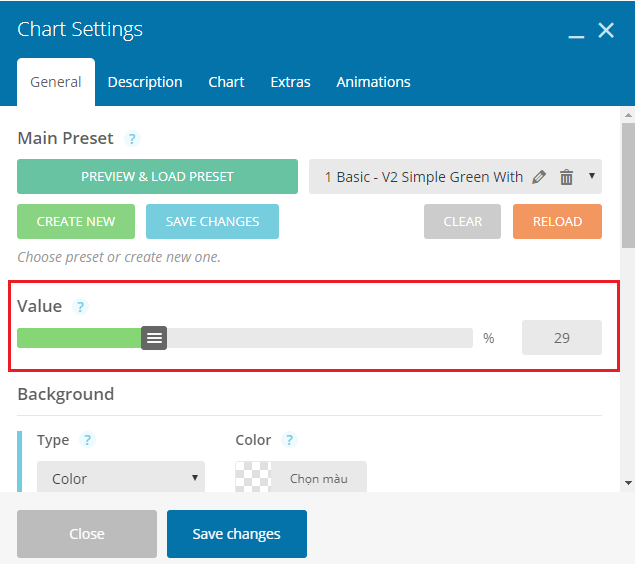The height and width of the screenshot is (564, 635).
Task: Open help tooltip next to Main Preset
Action: [132, 139]
